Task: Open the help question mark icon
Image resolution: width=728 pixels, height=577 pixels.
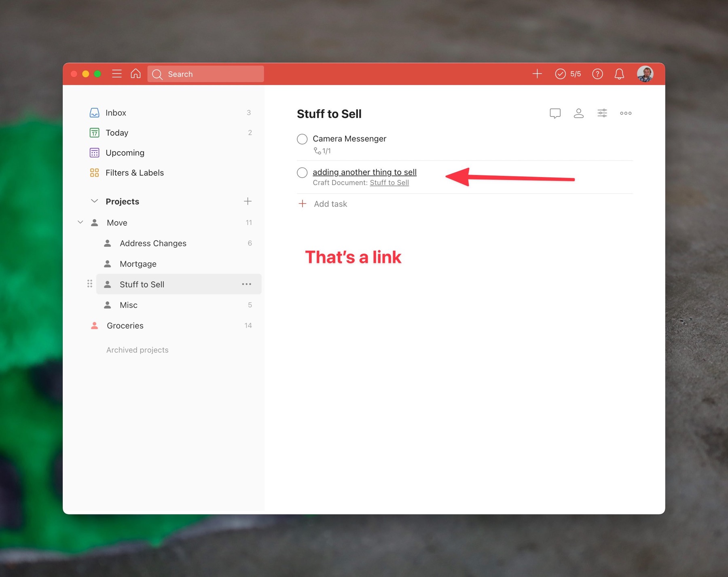Action: [x=597, y=74]
